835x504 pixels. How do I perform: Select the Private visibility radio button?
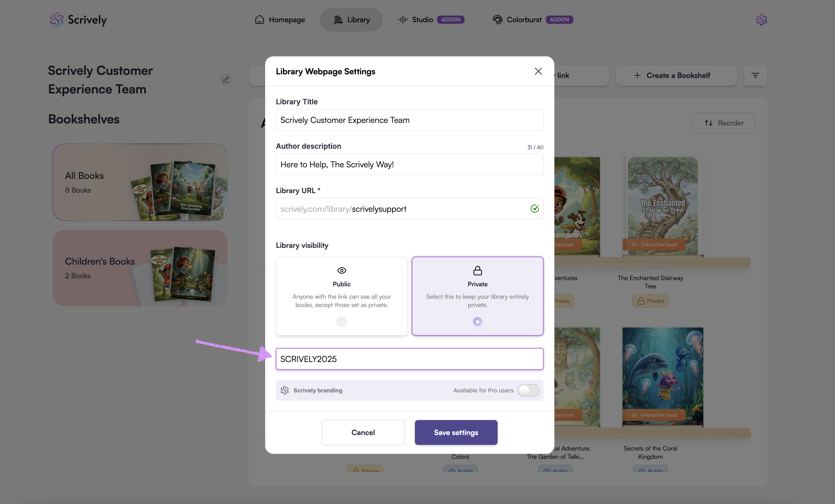tap(477, 321)
